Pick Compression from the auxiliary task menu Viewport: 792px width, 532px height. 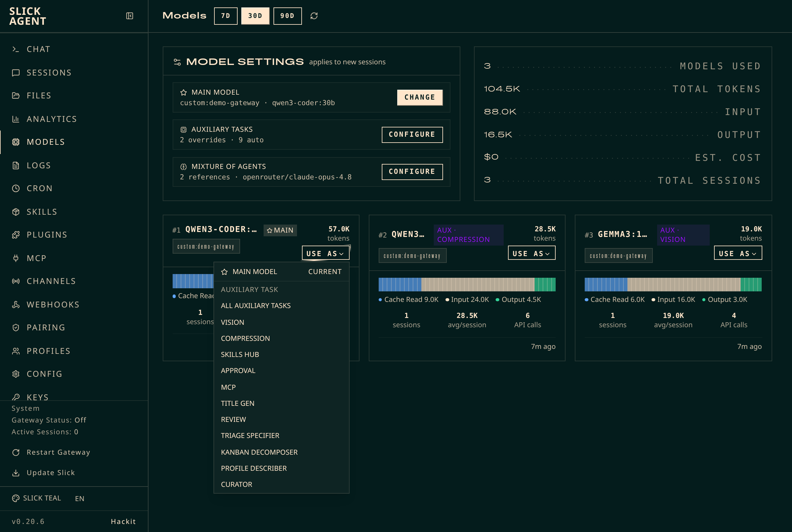click(281, 339)
